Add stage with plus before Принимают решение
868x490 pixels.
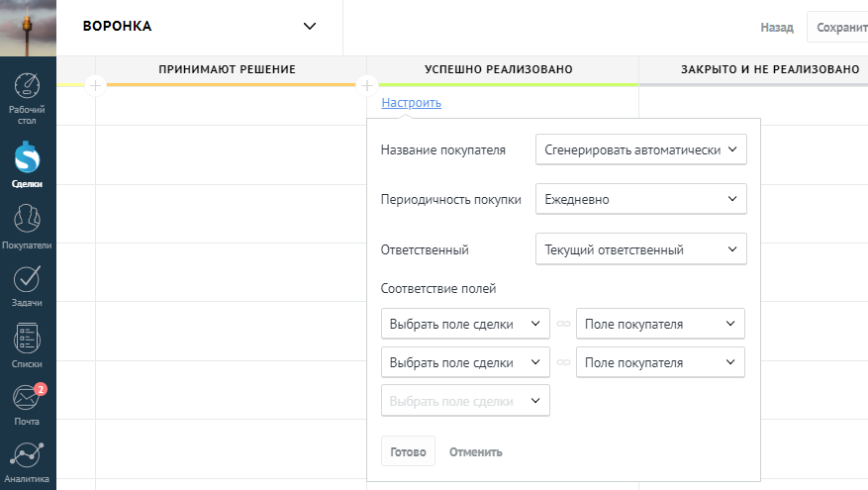click(x=95, y=86)
